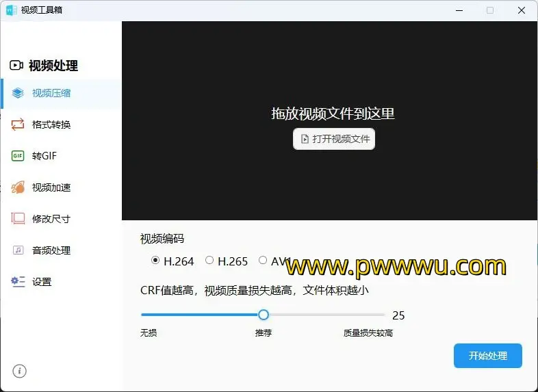This screenshot has height=392, width=538.
Task: Click the video compression layers icon
Action: coord(18,93)
